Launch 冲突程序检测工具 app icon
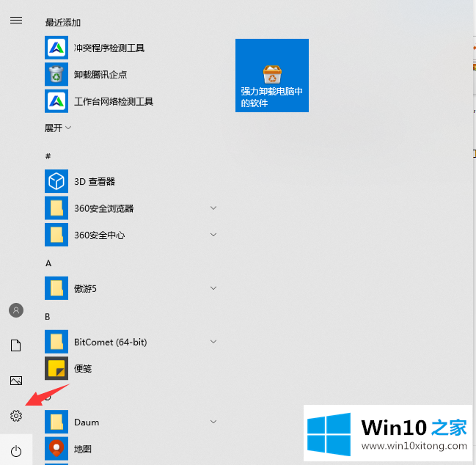Image resolution: width=476 pixels, height=465 pixels. pos(56,48)
